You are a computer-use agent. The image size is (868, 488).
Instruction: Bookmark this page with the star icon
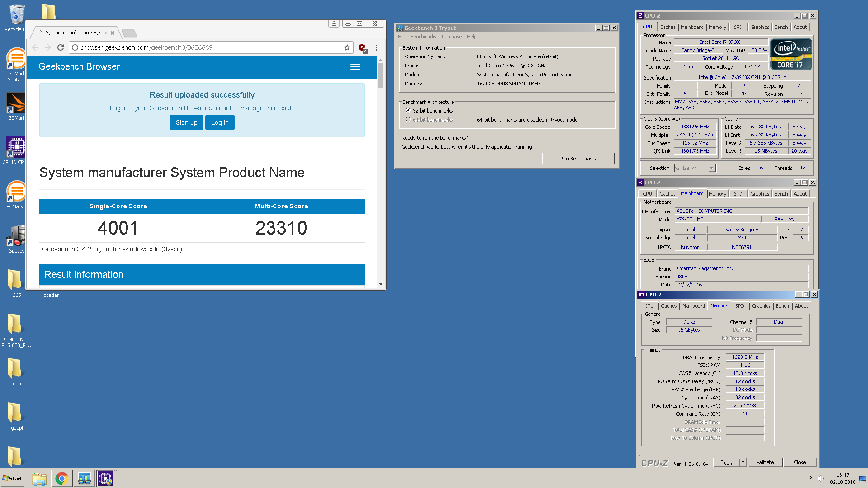coord(347,47)
